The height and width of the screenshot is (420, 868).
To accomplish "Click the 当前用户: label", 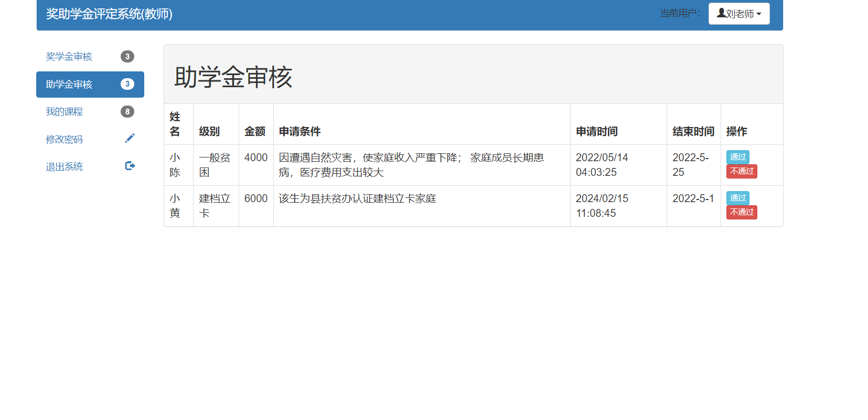I will pos(680,13).
